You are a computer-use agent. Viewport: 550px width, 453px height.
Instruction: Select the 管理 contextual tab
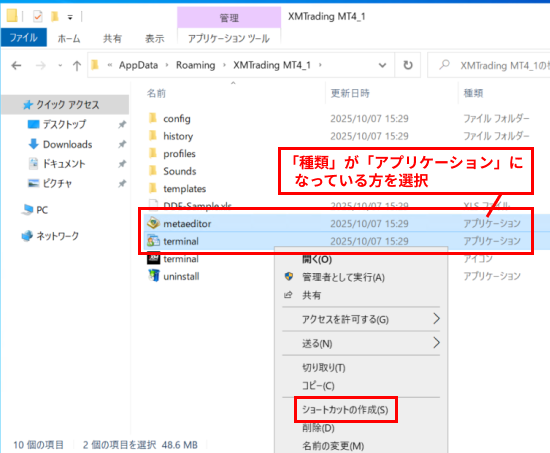[229, 17]
